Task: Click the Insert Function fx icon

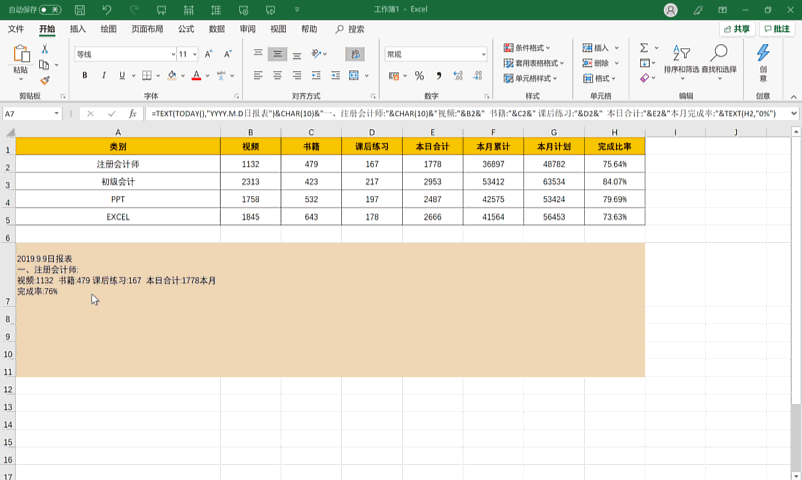Action: pos(132,114)
